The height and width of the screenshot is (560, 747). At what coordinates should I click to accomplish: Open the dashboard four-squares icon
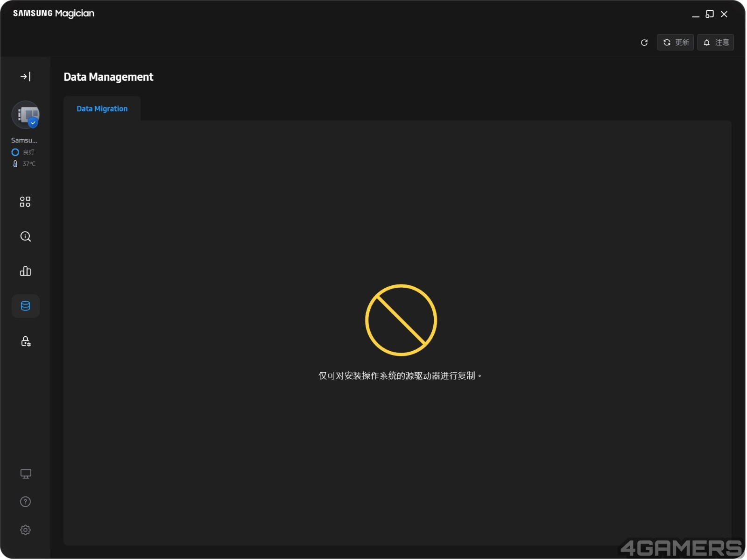click(x=25, y=202)
